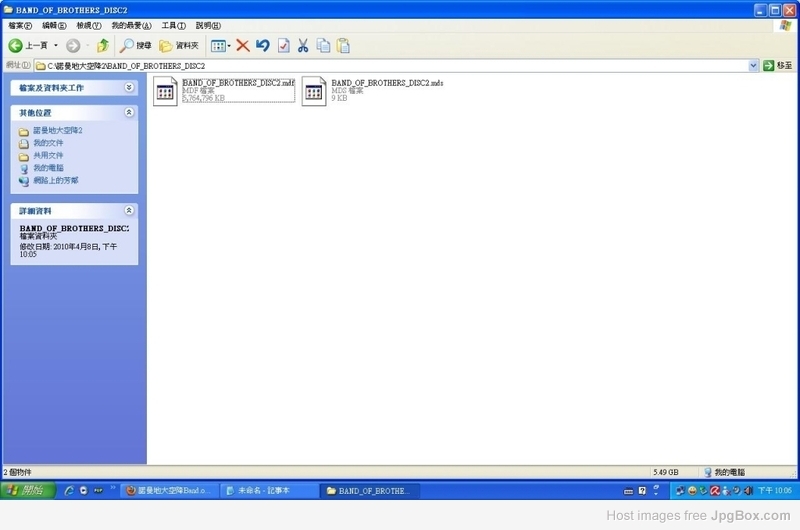Open the 網路上的芳鄰 link

[56, 181]
